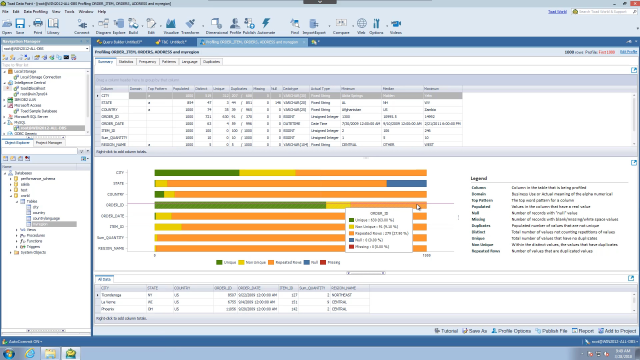Open the Videos toolbar icon
This screenshot has height=360, width=640.
(x=396, y=26)
